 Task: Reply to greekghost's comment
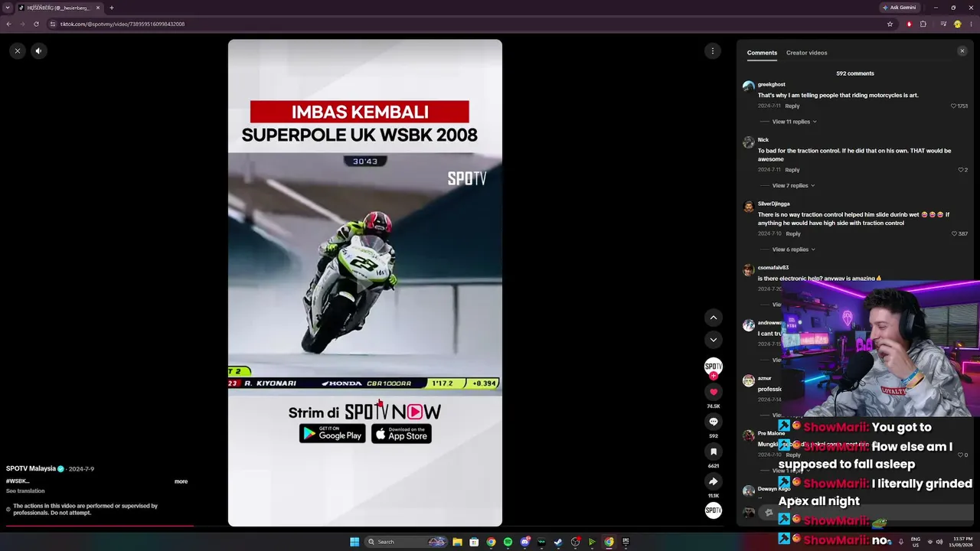pyautogui.click(x=792, y=106)
